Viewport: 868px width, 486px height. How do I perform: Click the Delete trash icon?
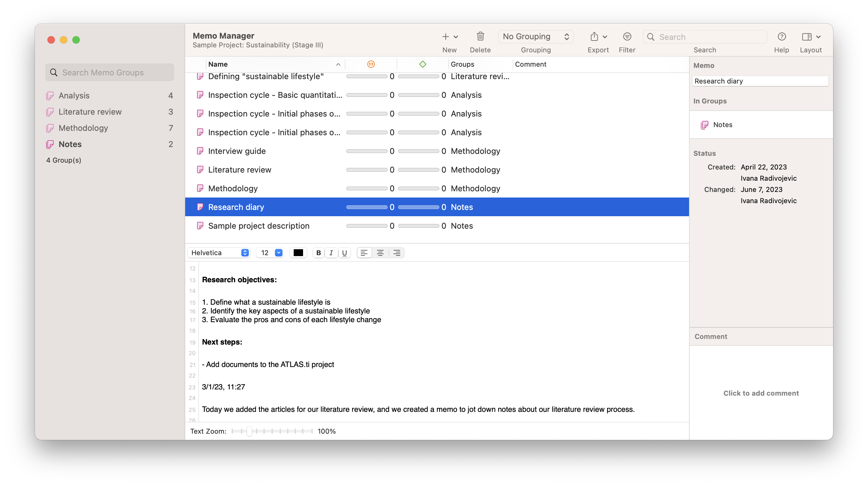pos(480,36)
